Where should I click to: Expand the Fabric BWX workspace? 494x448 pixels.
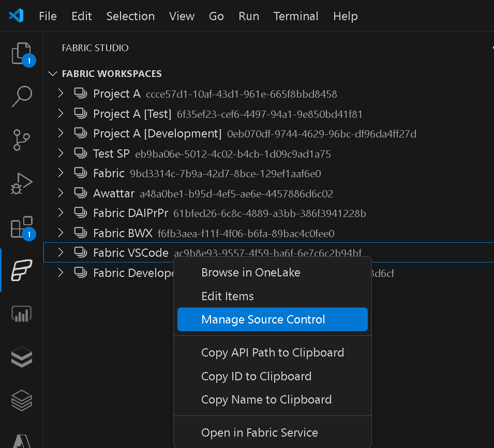pyautogui.click(x=61, y=233)
